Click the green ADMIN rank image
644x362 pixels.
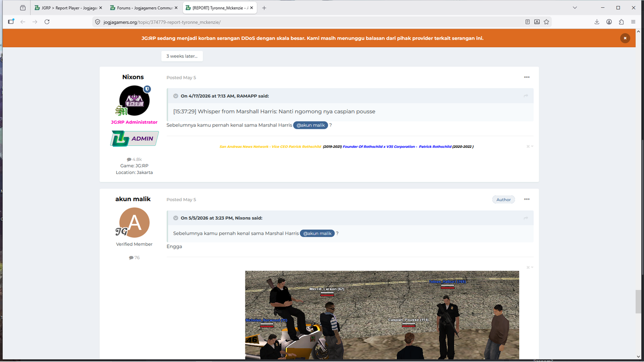click(134, 139)
